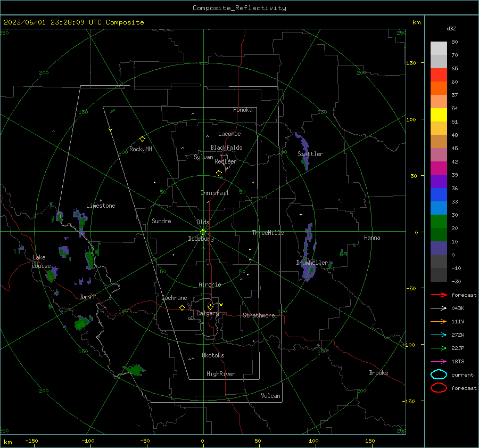Click the red forecast arrow in legend
The image size is (479, 448).
tap(439, 295)
